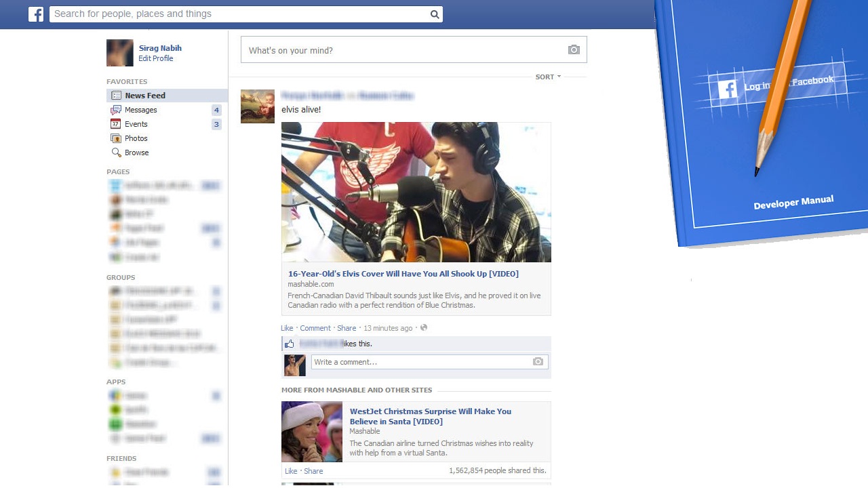Open the Elvis cover video thumbnail
868x488 pixels.
pyautogui.click(x=416, y=192)
